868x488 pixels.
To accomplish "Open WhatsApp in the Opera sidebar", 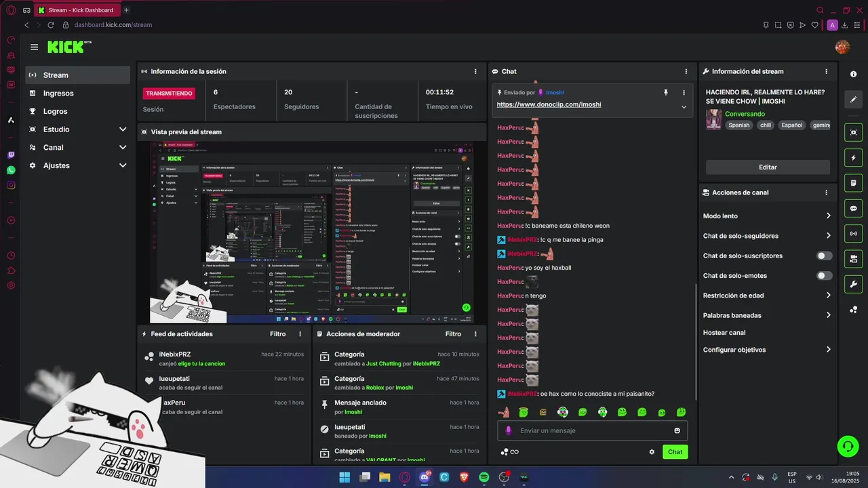I will click(11, 170).
